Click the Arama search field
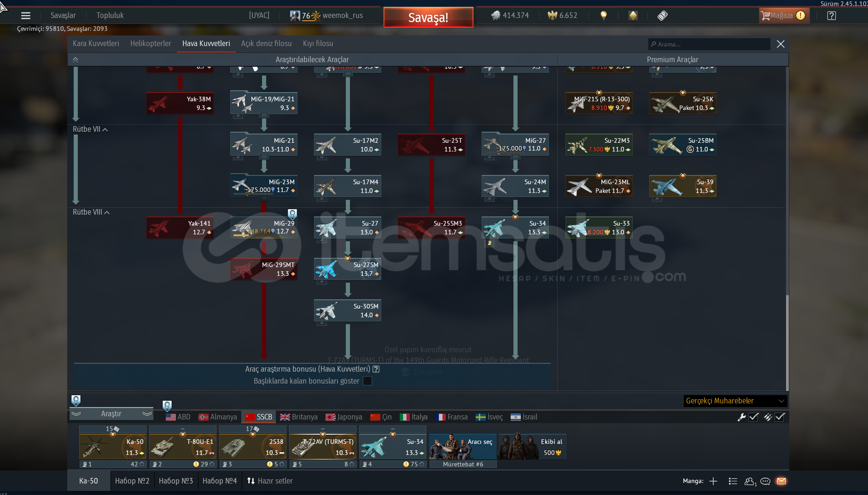868x495 pixels. coord(709,44)
